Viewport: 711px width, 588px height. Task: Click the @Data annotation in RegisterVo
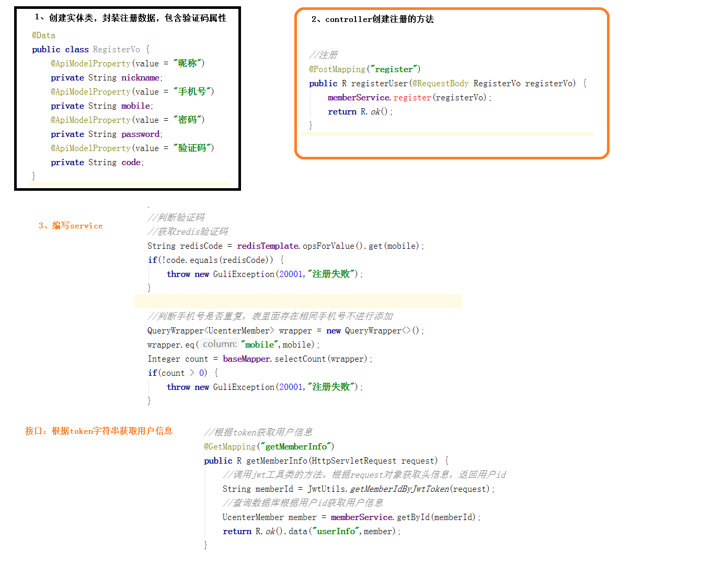pos(43,36)
